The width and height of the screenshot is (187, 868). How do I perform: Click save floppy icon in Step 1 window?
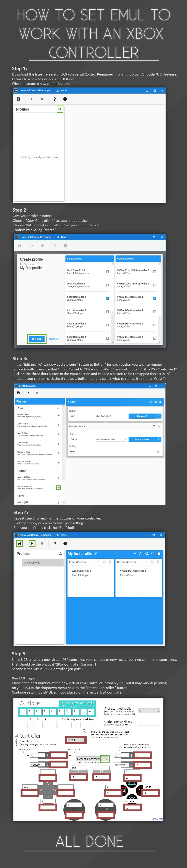click(18, 99)
